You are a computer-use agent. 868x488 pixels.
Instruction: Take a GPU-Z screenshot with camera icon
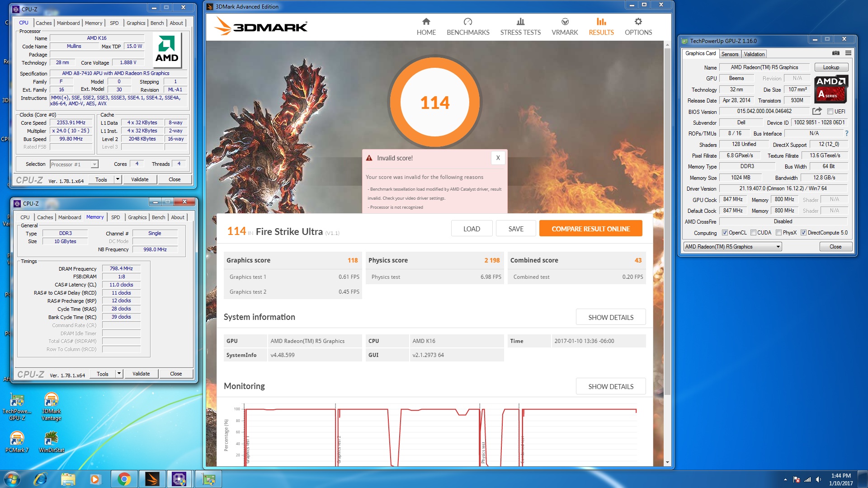[x=836, y=53]
